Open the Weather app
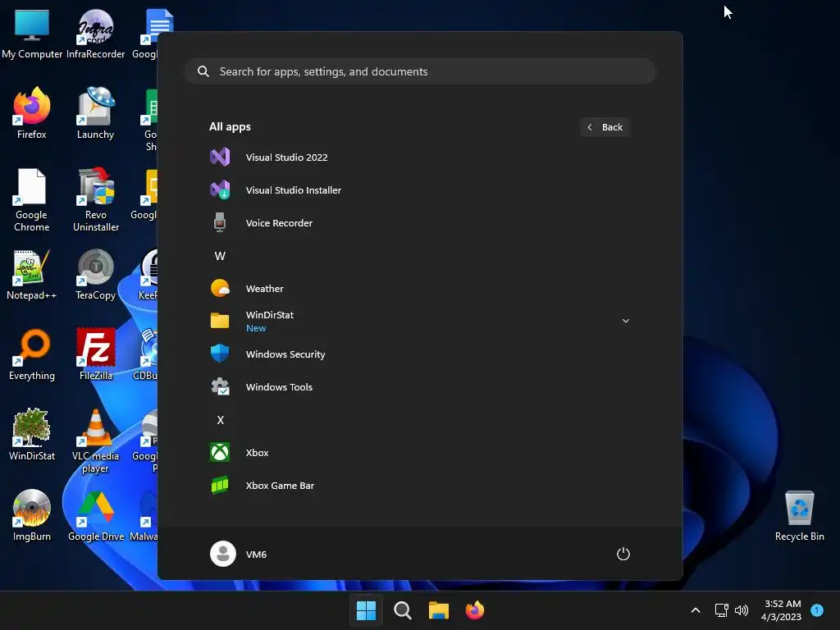The height and width of the screenshot is (630, 840). click(419, 289)
